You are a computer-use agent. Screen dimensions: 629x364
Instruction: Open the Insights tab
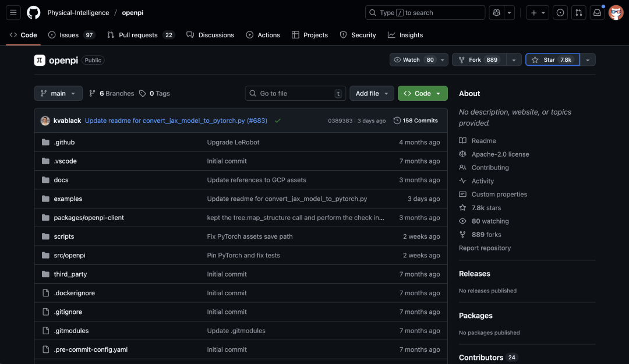coord(405,36)
